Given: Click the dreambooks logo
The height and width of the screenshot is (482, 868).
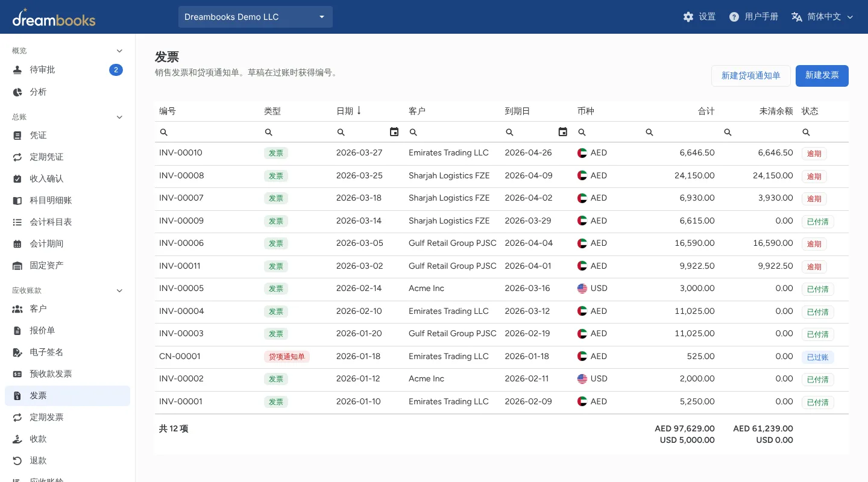Looking at the screenshot, I should 54,17.
